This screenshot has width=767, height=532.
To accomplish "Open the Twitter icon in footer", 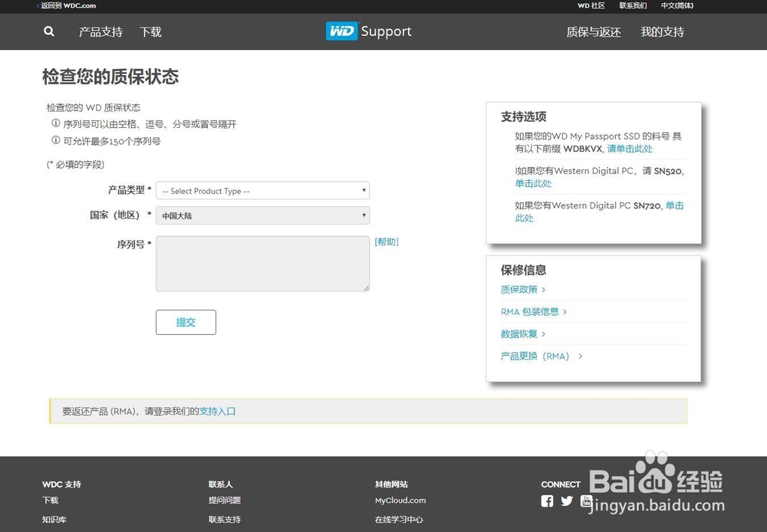I will [567, 501].
